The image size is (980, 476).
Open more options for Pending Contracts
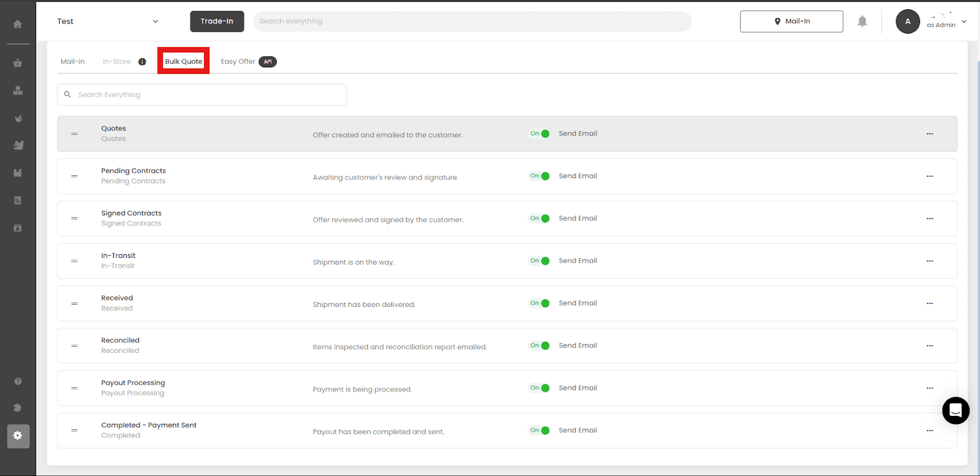click(x=930, y=176)
